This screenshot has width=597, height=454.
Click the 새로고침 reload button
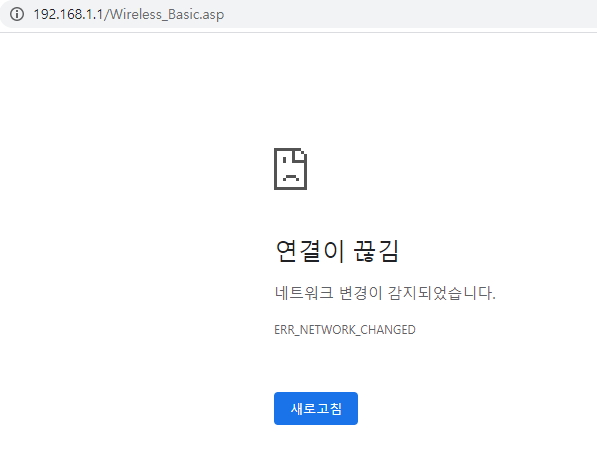coord(316,408)
